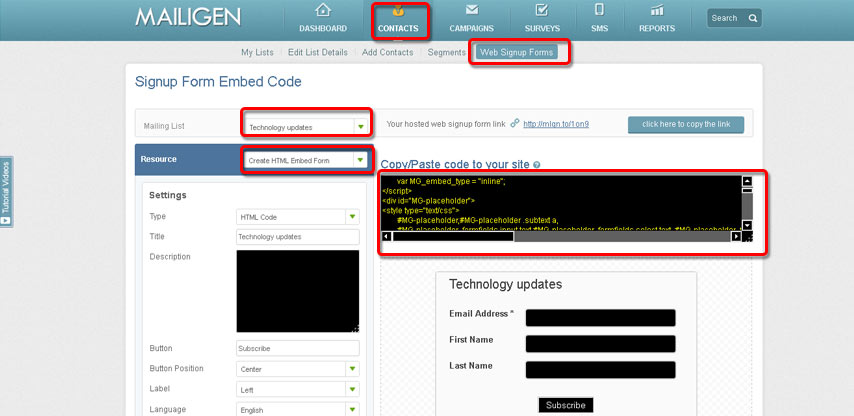Image resolution: width=854 pixels, height=416 pixels.
Task: Click the 'Signup Form Embed Code' heading
Action: [218, 82]
